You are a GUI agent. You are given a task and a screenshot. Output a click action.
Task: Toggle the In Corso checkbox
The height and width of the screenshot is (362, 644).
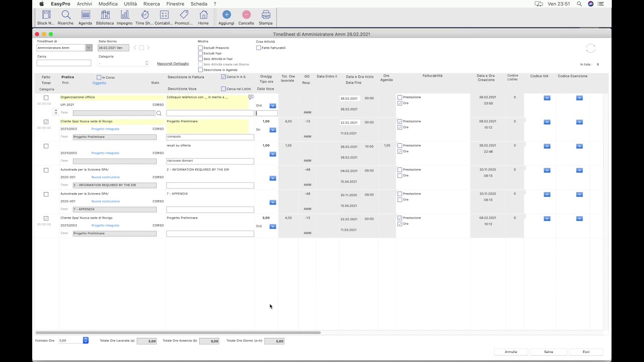coord(99,77)
